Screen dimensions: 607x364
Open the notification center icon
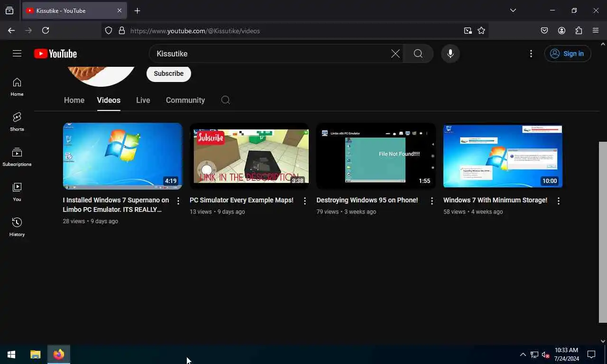pos(591,355)
